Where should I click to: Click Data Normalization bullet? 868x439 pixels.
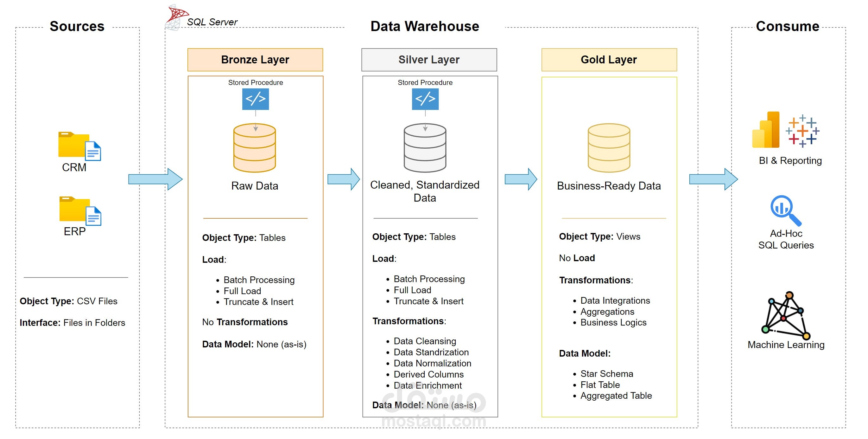432,363
